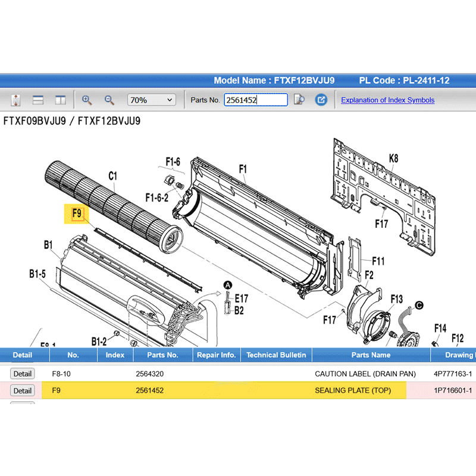Click the Parts No. input field

pos(255,100)
